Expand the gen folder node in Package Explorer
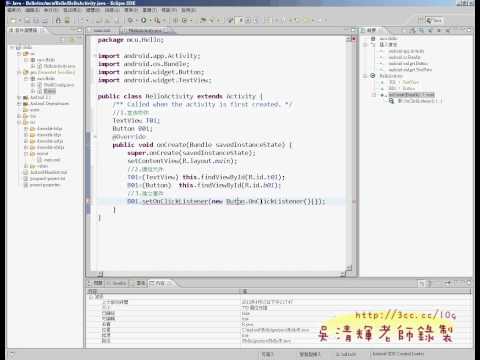 coord(19,72)
